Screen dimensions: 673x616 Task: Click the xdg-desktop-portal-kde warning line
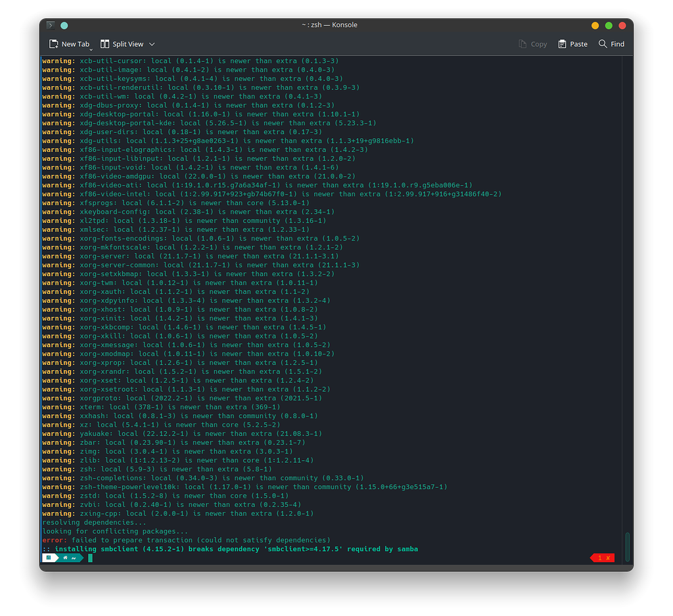209,123
